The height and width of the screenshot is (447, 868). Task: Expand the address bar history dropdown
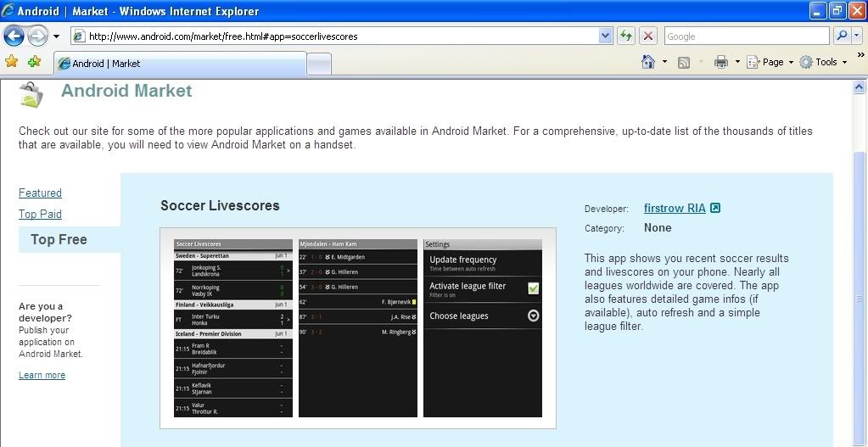(x=605, y=36)
